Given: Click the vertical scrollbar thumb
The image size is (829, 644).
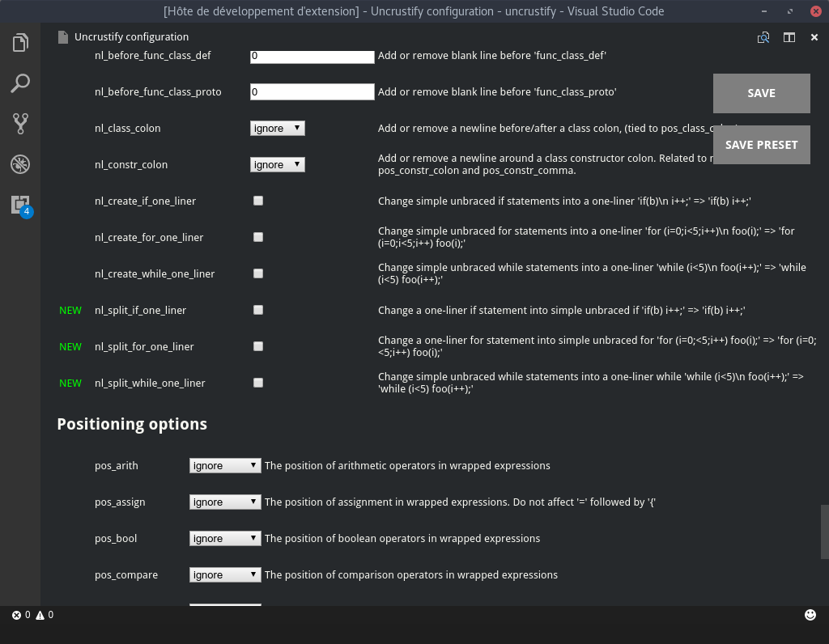Looking at the screenshot, I should point(824,532).
